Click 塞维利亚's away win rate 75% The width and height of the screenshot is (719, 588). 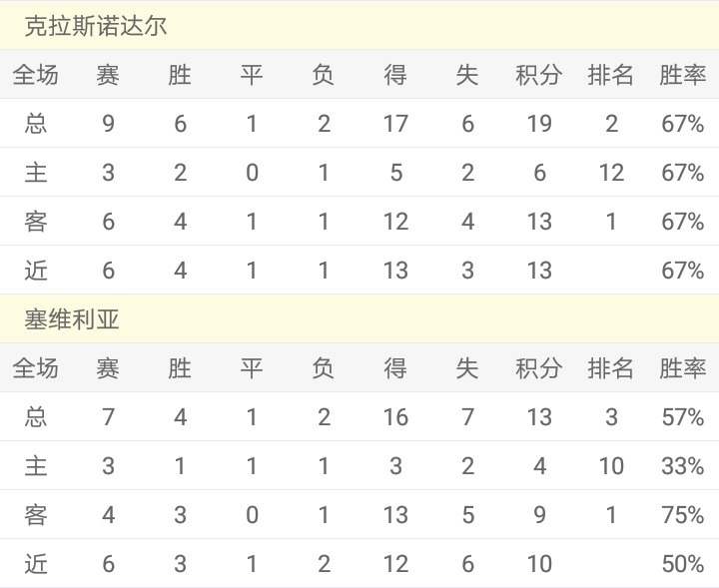(x=683, y=515)
